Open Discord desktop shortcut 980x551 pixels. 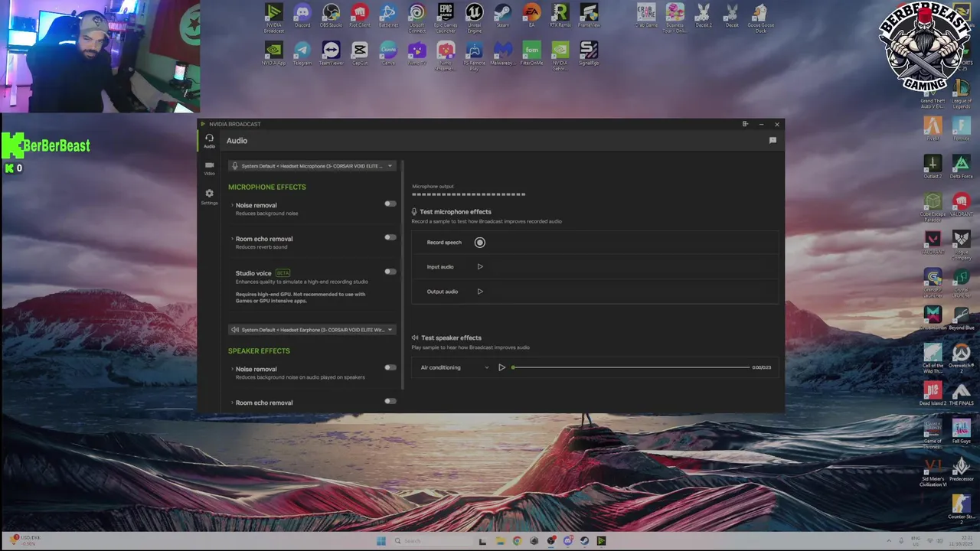coord(302,15)
